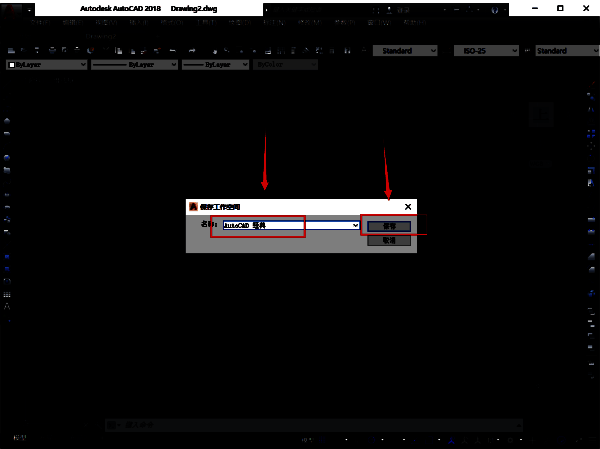The image size is (600, 449).
Task: Click the 取消 button to cancel
Action: click(389, 240)
